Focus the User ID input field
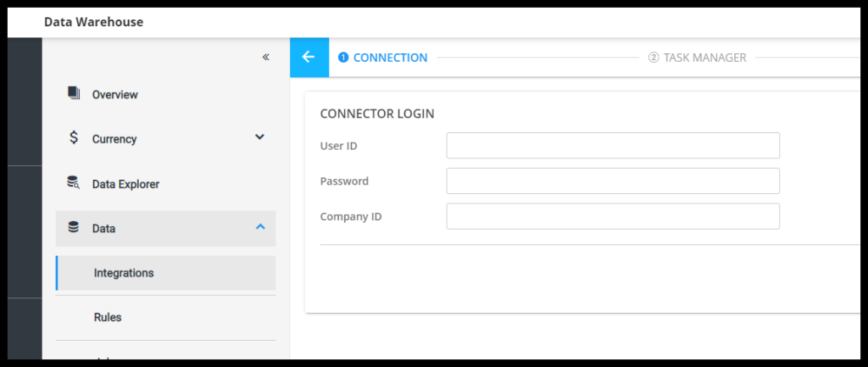This screenshot has height=367, width=868. (x=612, y=146)
